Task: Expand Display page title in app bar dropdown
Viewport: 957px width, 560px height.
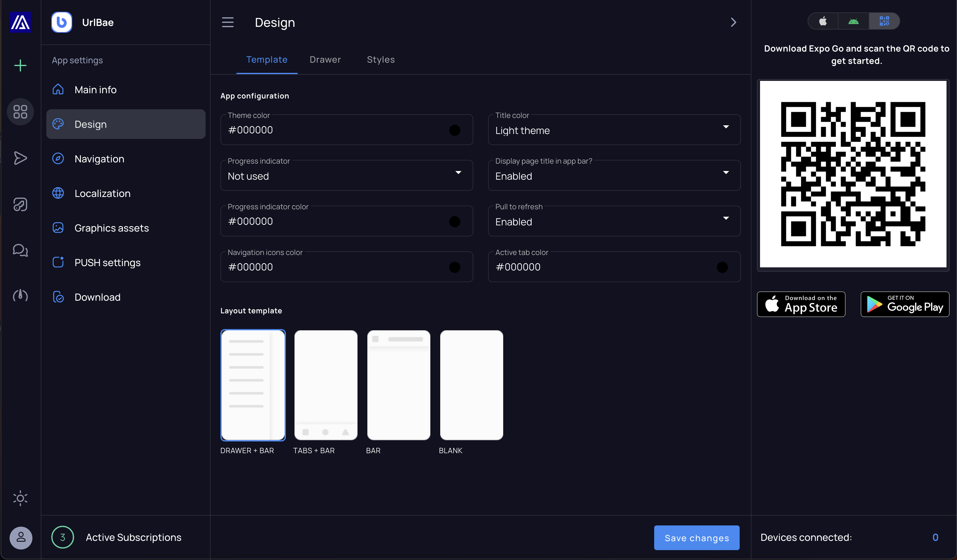Action: [x=614, y=175]
